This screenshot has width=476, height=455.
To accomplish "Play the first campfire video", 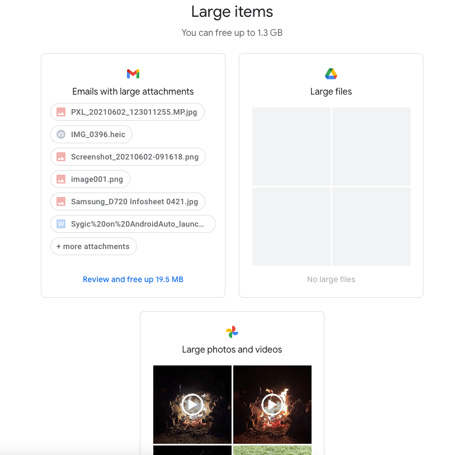I will [192, 405].
